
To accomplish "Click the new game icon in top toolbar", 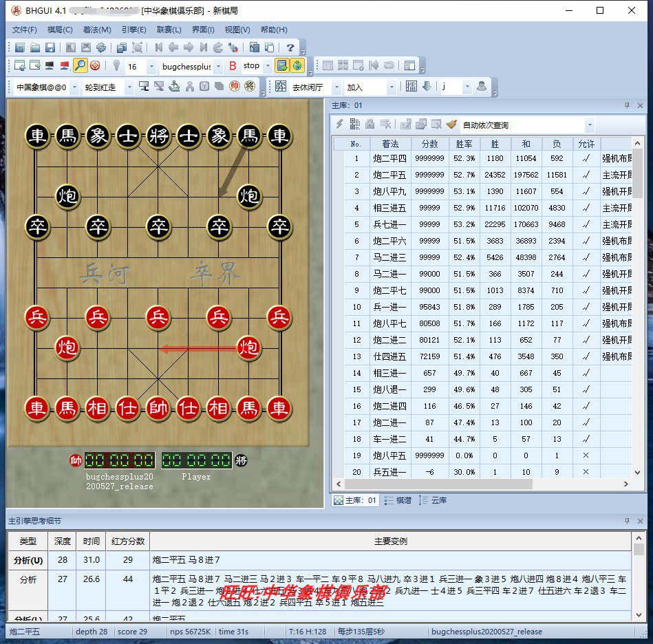I will [19, 47].
